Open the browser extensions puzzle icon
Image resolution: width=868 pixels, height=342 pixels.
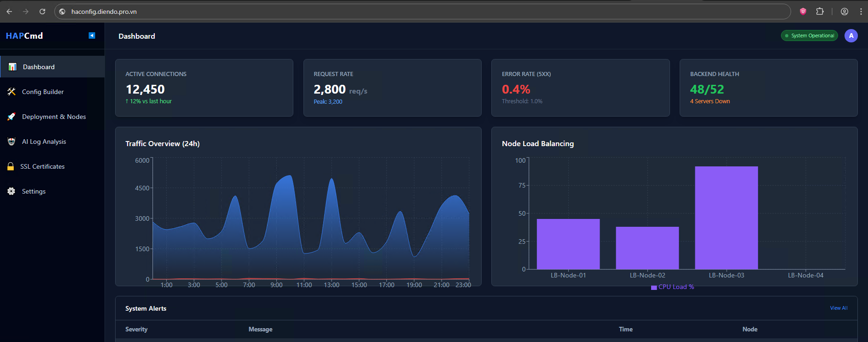point(820,12)
